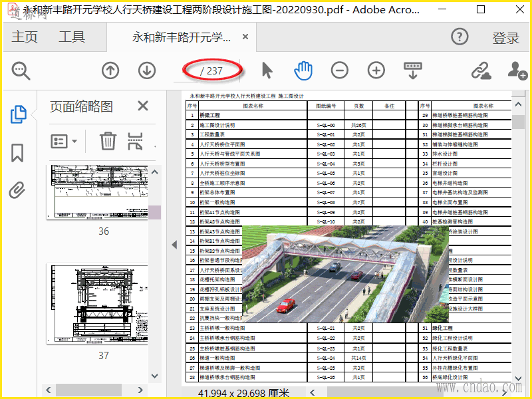Activate the hand pan tool
The width and height of the screenshot is (532, 399).
click(303, 70)
